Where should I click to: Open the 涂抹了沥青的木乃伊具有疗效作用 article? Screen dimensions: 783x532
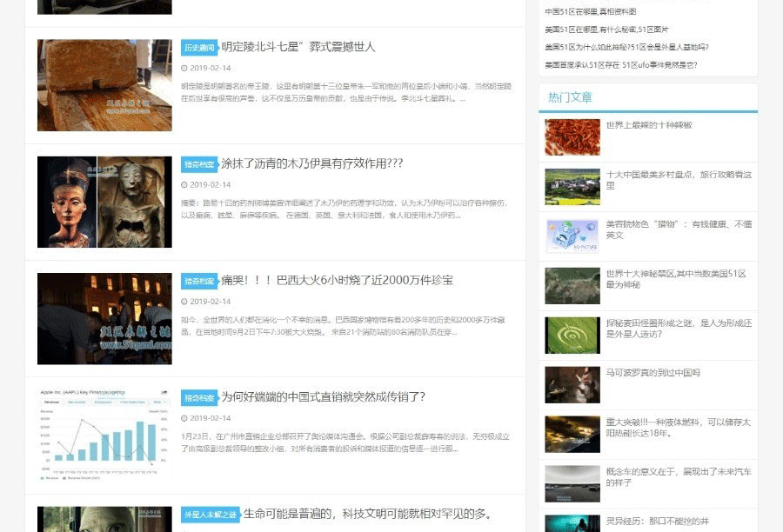(312, 163)
